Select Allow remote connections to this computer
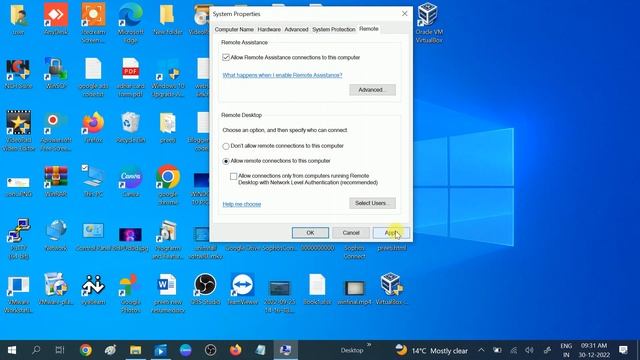This screenshot has height=360, width=640. point(226,161)
